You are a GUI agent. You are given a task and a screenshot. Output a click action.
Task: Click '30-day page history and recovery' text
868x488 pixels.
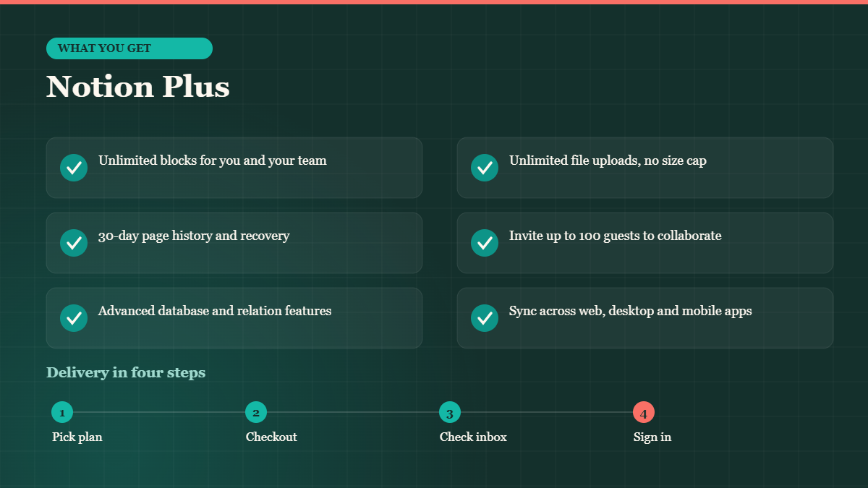coord(194,236)
